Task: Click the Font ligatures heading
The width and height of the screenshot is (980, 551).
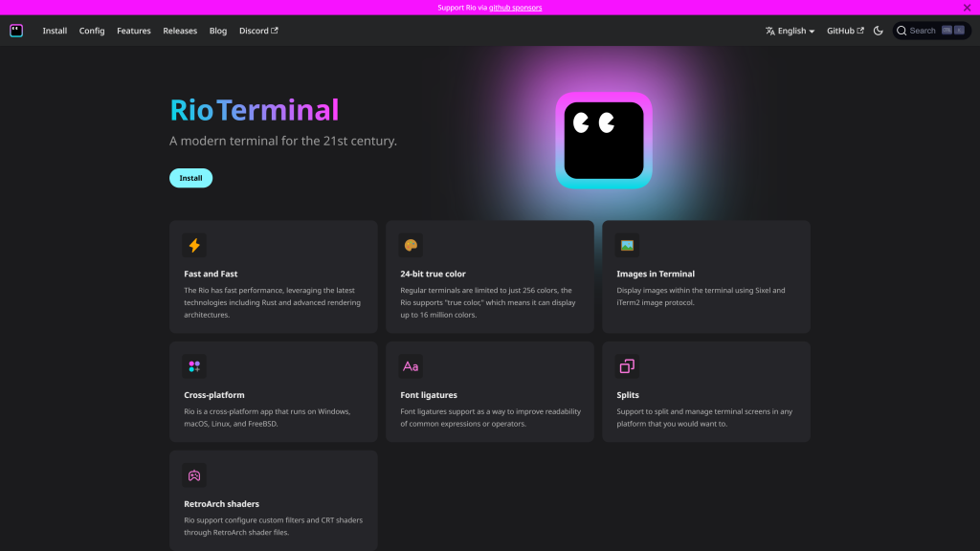Action: pyautogui.click(x=428, y=395)
